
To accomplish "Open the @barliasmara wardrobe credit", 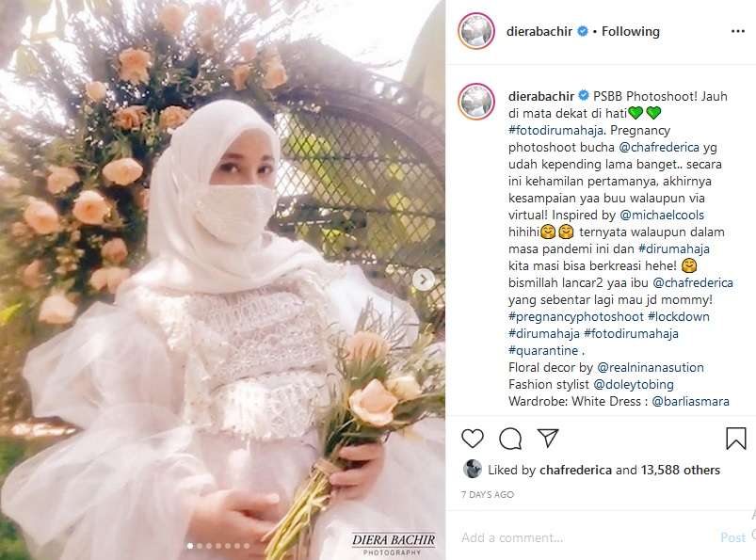I will 690,401.
